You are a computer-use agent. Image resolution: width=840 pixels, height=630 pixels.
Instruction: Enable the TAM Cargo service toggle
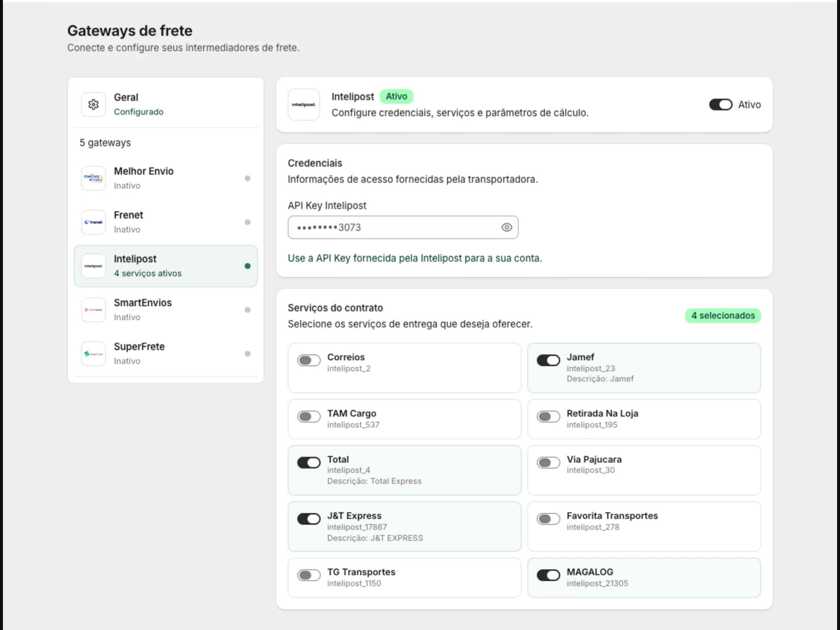click(309, 417)
